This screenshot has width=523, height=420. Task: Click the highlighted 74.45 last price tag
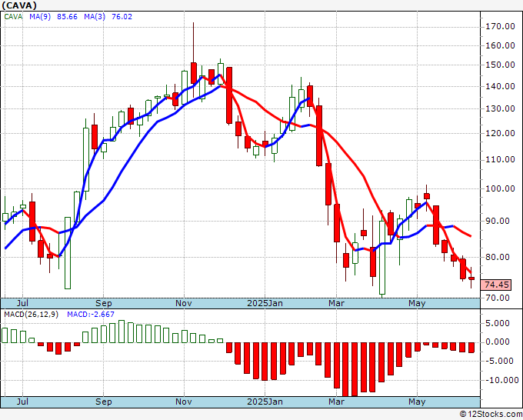(x=496, y=285)
